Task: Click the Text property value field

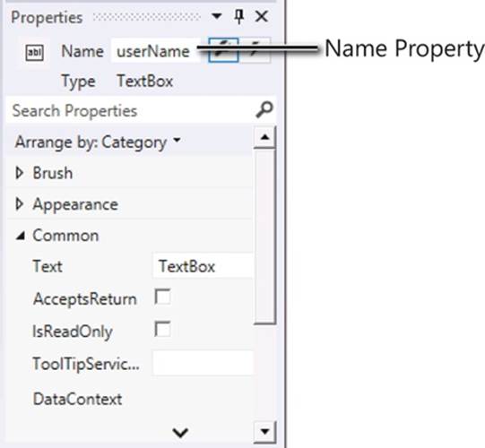Action: tap(203, 266)
